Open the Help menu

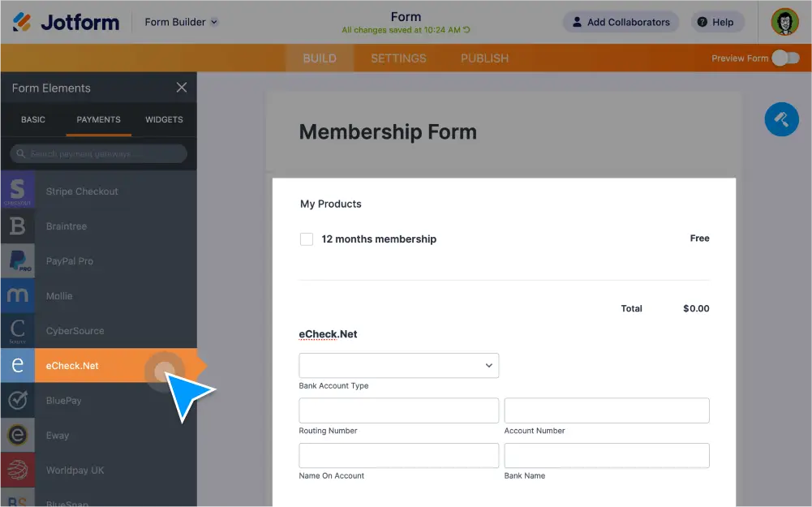716,22
